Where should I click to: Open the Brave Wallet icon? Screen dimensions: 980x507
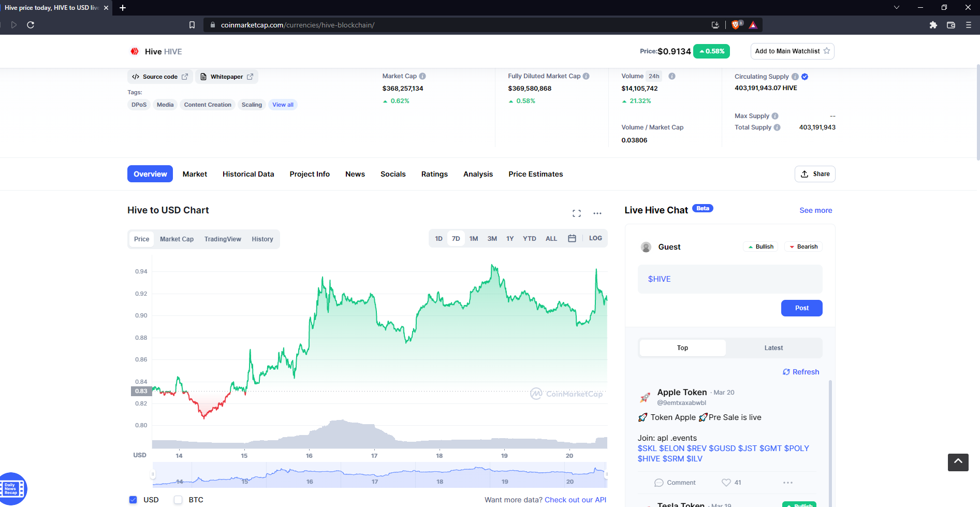coord(951,25)
